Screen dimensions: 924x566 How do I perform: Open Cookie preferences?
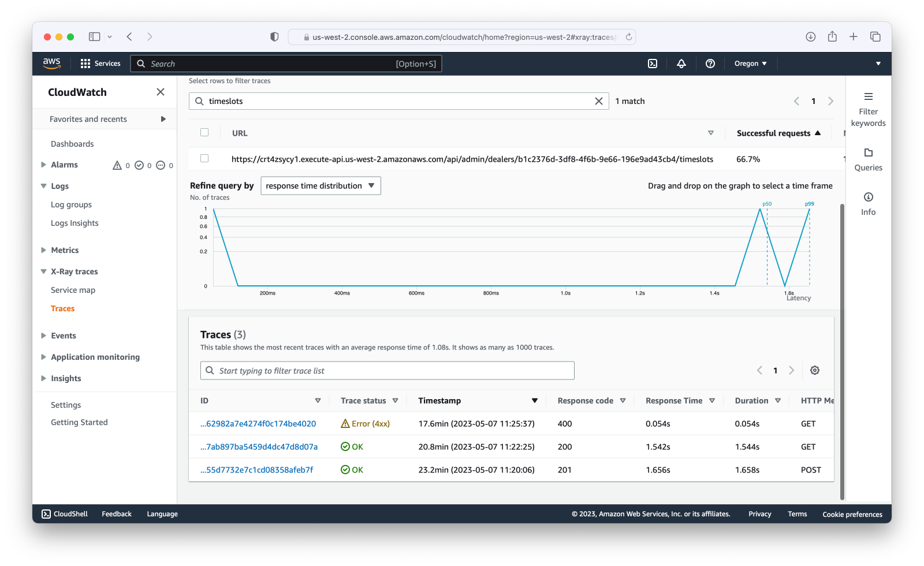(x=852, y=514)
